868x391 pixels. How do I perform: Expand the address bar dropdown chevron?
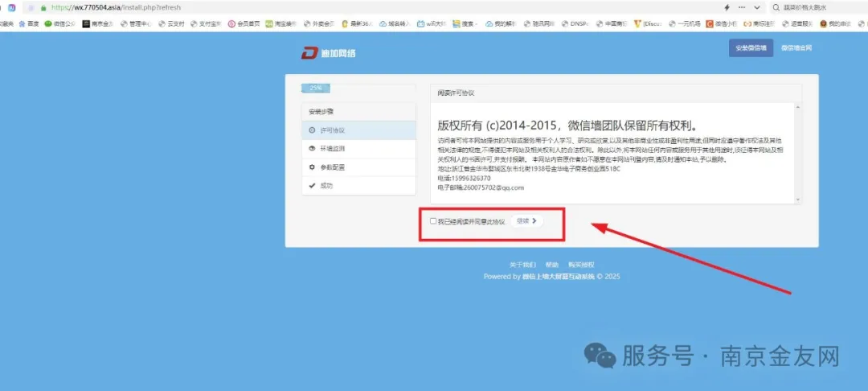click(757, 8)
